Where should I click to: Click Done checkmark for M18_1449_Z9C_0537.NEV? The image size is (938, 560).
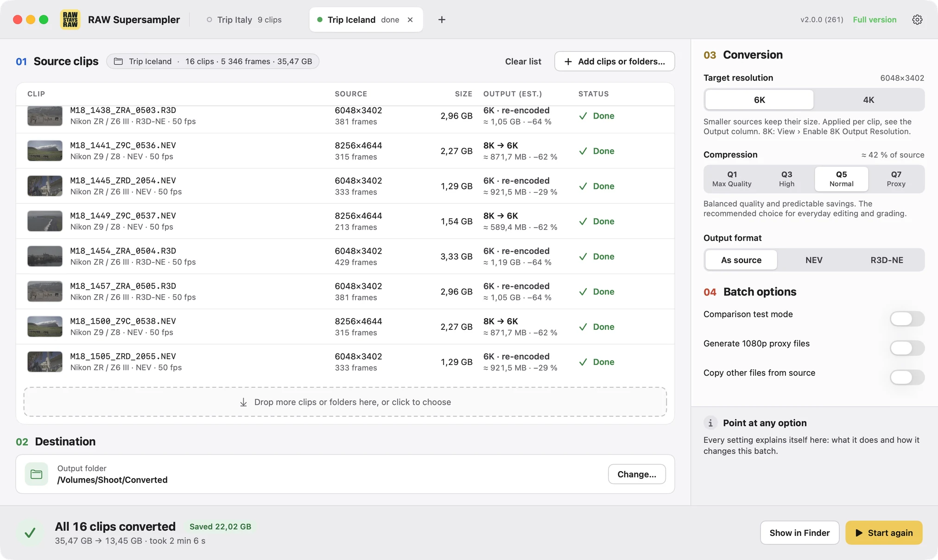click(x=583, y=221)
